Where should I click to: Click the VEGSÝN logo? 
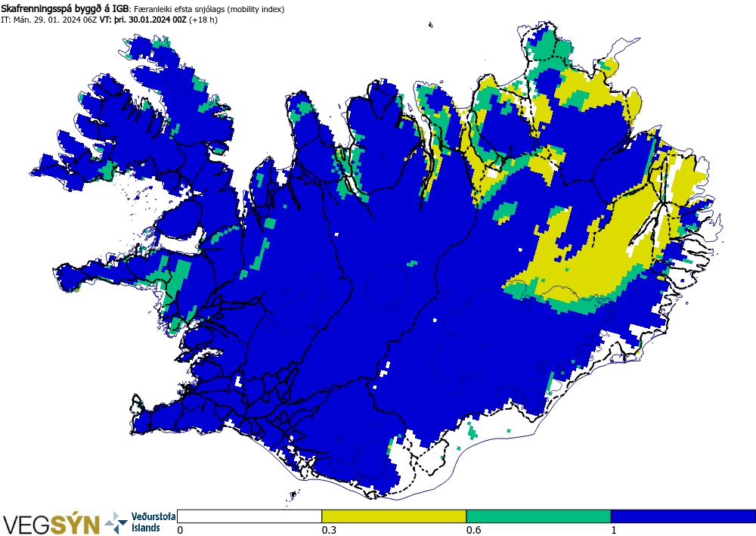point(51,524)
